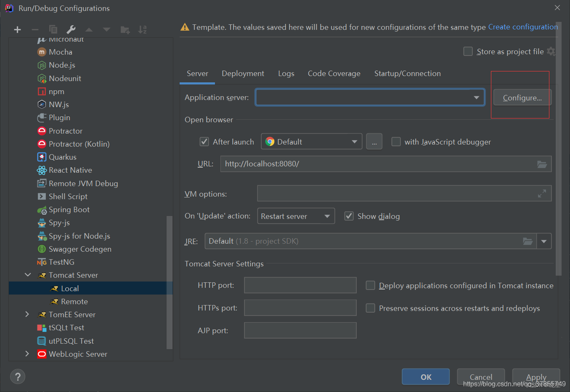Browse JRE path with folder icon

click(x=528, y=241)
